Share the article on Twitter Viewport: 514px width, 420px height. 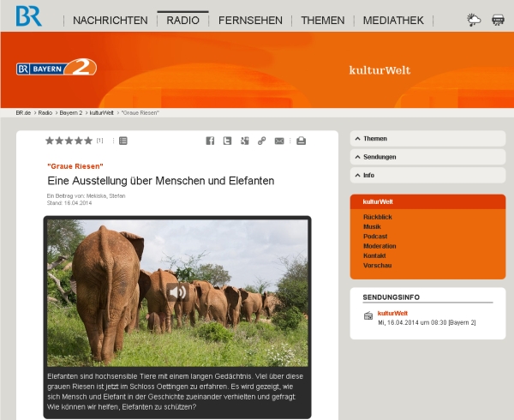coord(227,141)
